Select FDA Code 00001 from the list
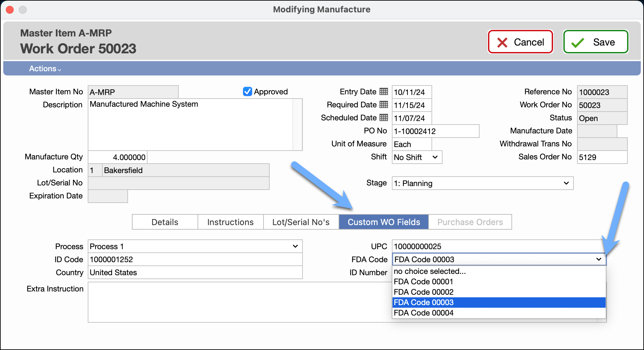The width and height of the screenshot is (644, 350). (499, 281)
